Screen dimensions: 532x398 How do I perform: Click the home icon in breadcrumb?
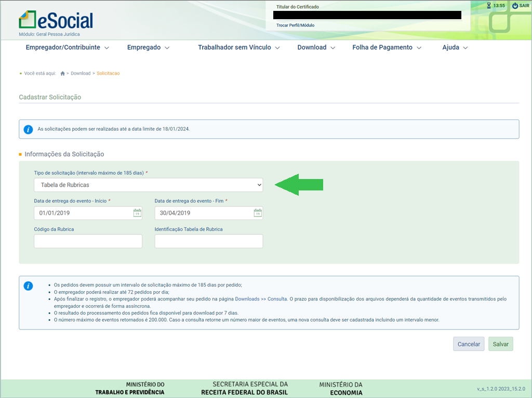63,74
